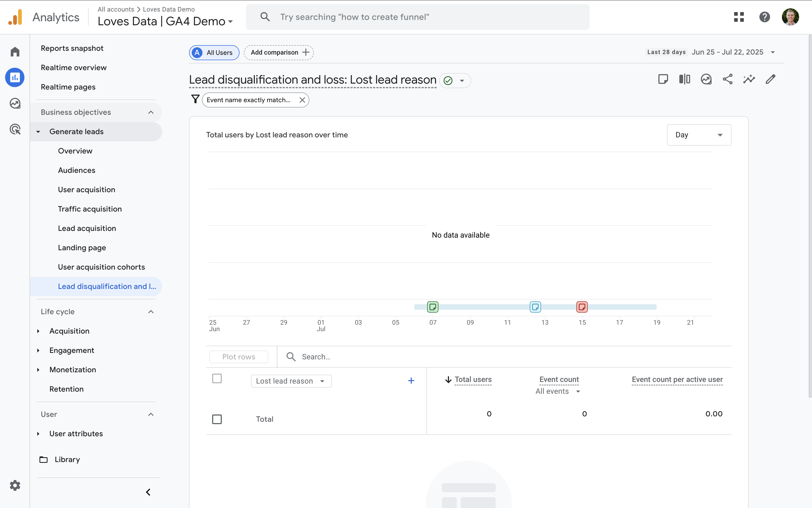812x508 pixels.
Task: Open the Help question mark icon
Action: tap(764, 17)
